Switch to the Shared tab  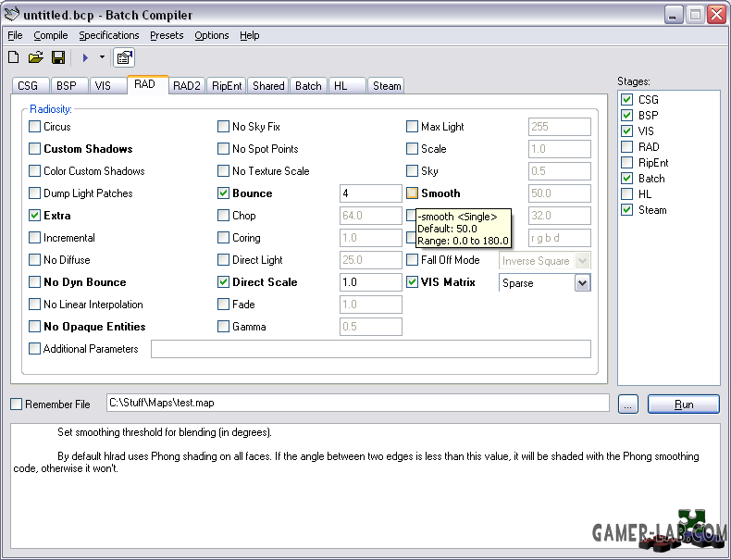click(x=268, y=86)
